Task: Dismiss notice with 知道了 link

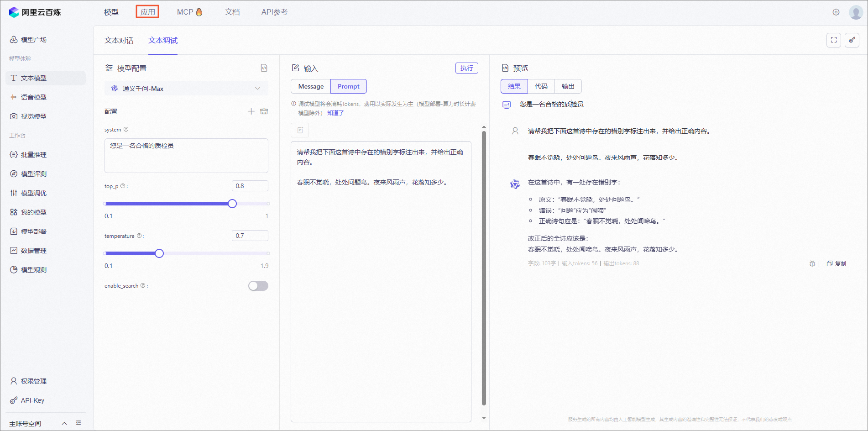Action: click(x=335, y=113)
